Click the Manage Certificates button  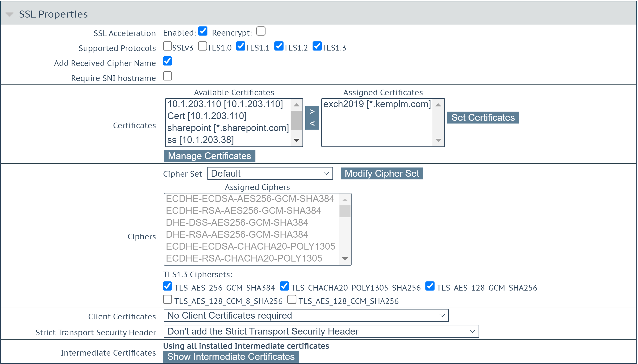209,156
